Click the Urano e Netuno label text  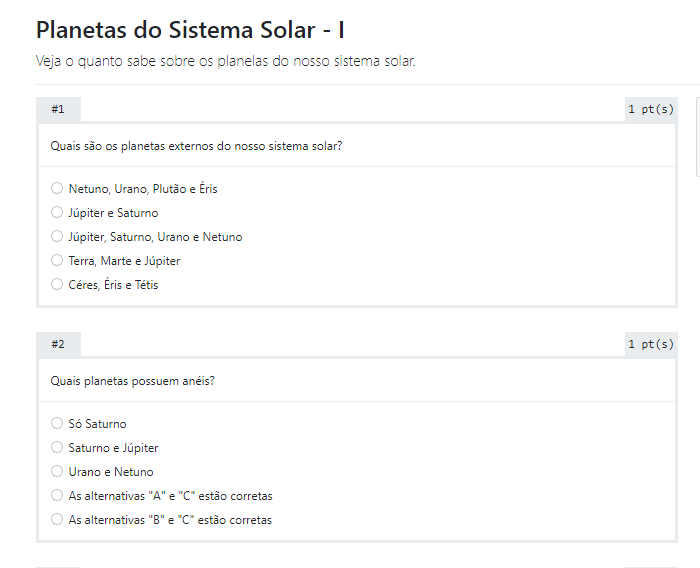[111, 472]
